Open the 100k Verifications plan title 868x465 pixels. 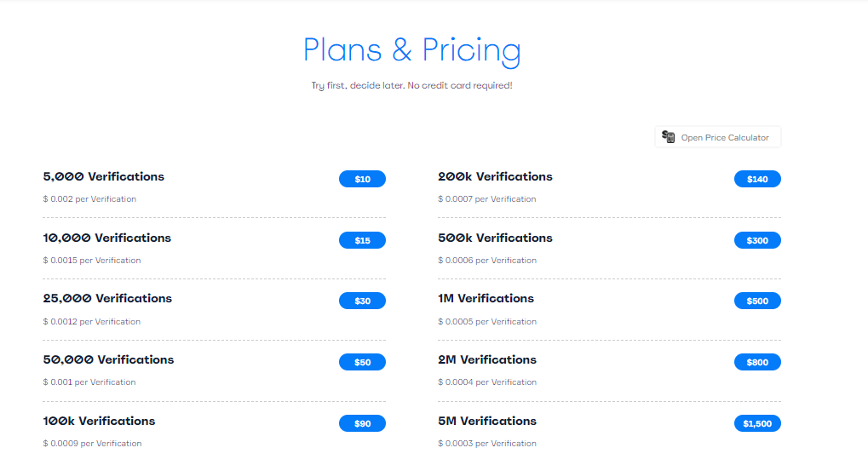pos(99,422)
